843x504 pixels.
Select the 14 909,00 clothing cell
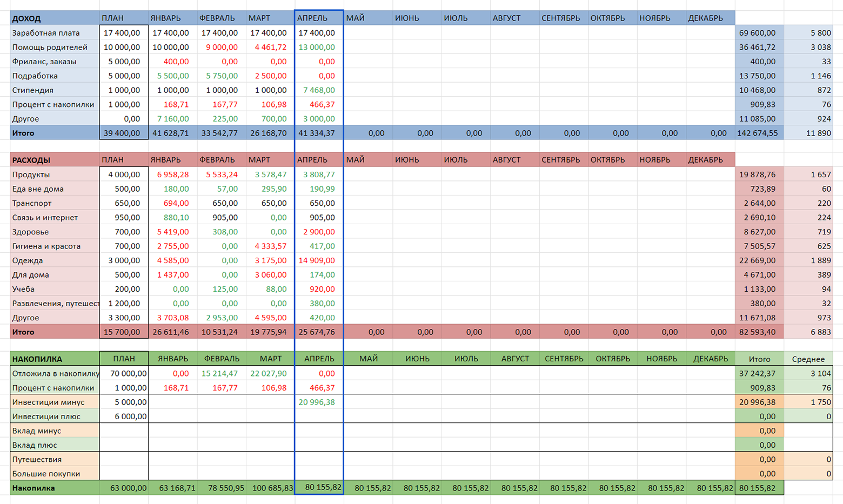[319, 260]
